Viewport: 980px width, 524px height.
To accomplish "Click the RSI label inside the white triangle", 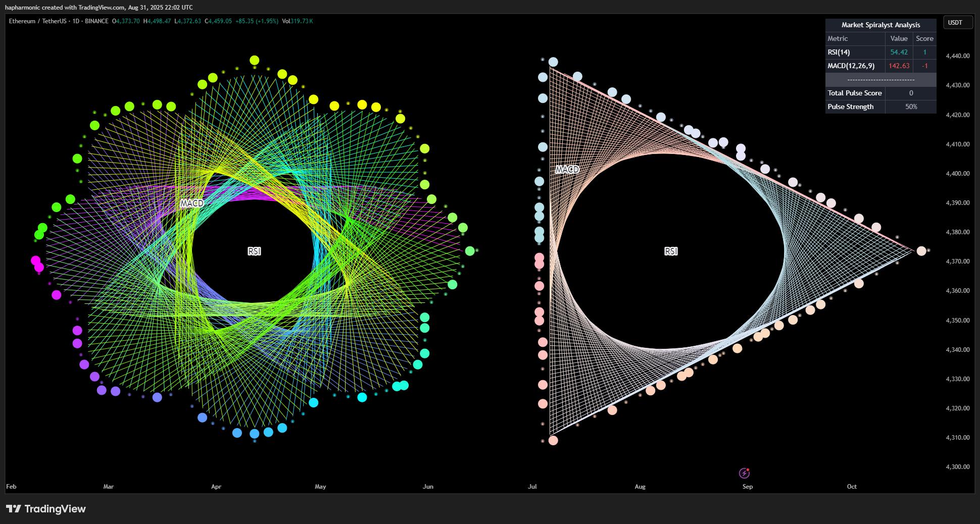I will click(671, 251).
